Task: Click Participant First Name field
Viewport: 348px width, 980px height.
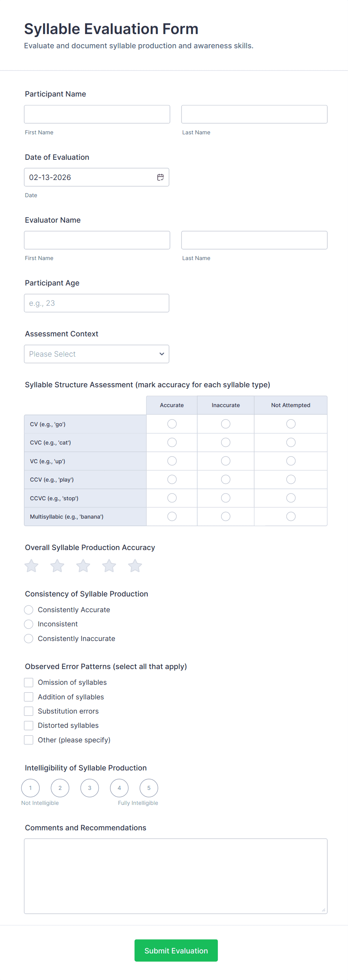Action: coord(97,114)
